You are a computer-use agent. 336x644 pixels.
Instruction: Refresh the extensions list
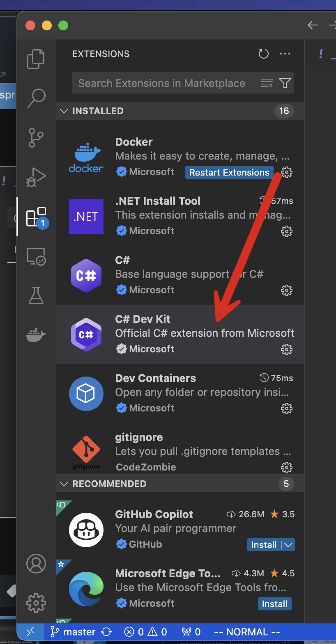coord(263,54)
